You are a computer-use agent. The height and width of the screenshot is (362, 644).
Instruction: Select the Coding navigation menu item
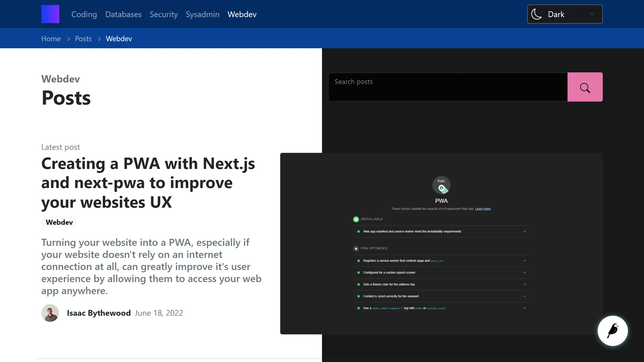[x=84, y=14]
